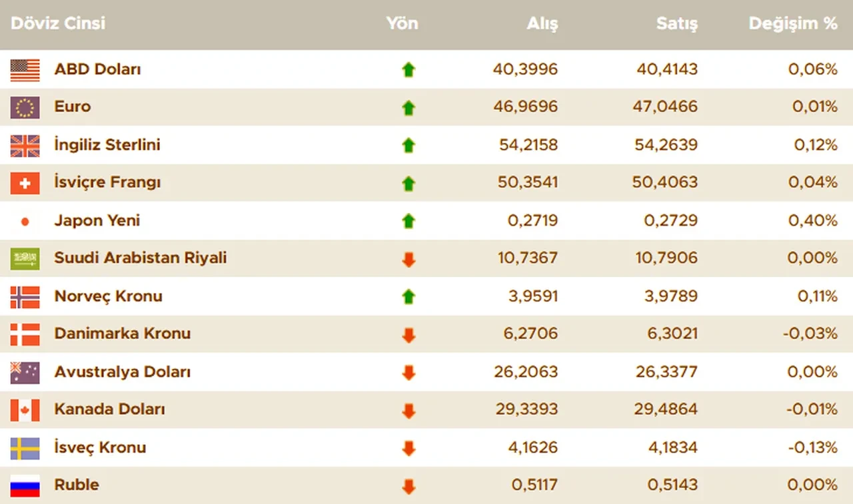Click the United Kingdom flag icon
The width and height of the screenshot is (853, 504).
[x=25, y=145]
